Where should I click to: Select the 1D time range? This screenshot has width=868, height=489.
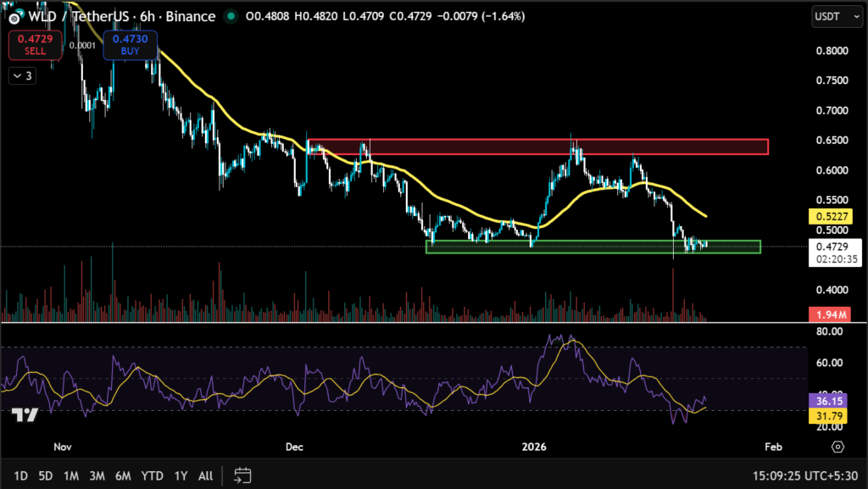tap(21, 475)
